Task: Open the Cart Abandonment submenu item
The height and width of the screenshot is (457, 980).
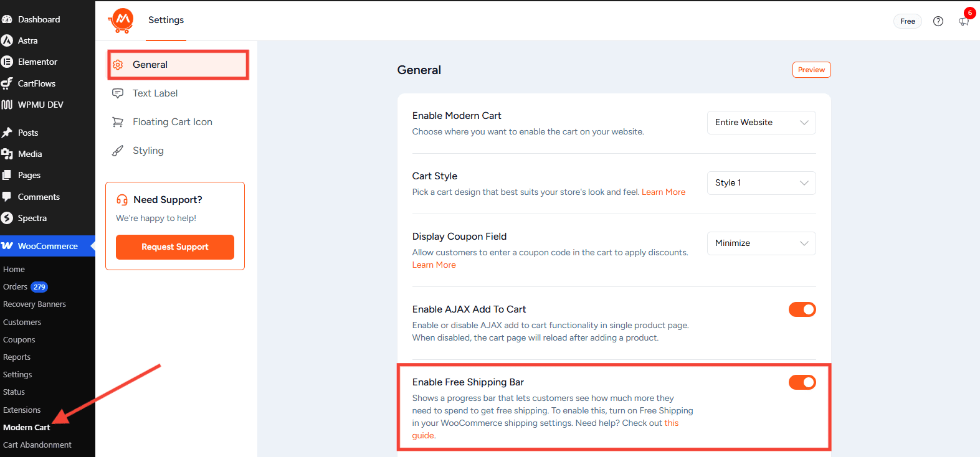Action: [37, 445]
